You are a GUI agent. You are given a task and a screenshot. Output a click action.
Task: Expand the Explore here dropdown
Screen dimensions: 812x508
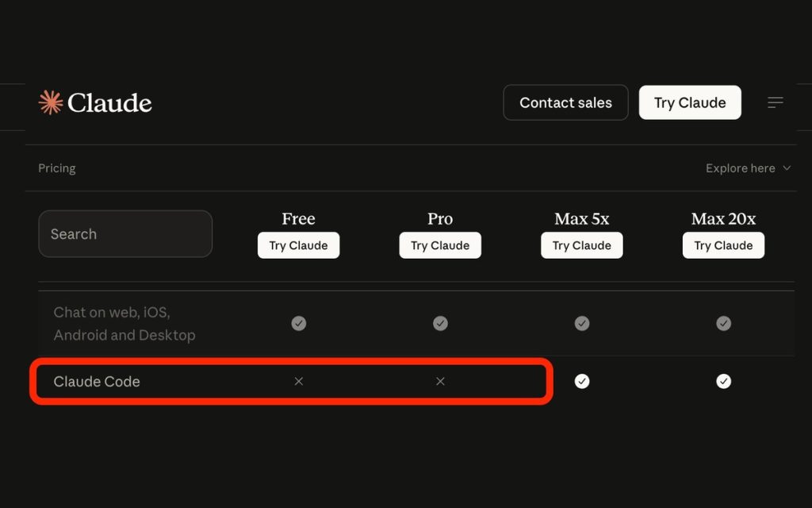(x=740, y=168)
